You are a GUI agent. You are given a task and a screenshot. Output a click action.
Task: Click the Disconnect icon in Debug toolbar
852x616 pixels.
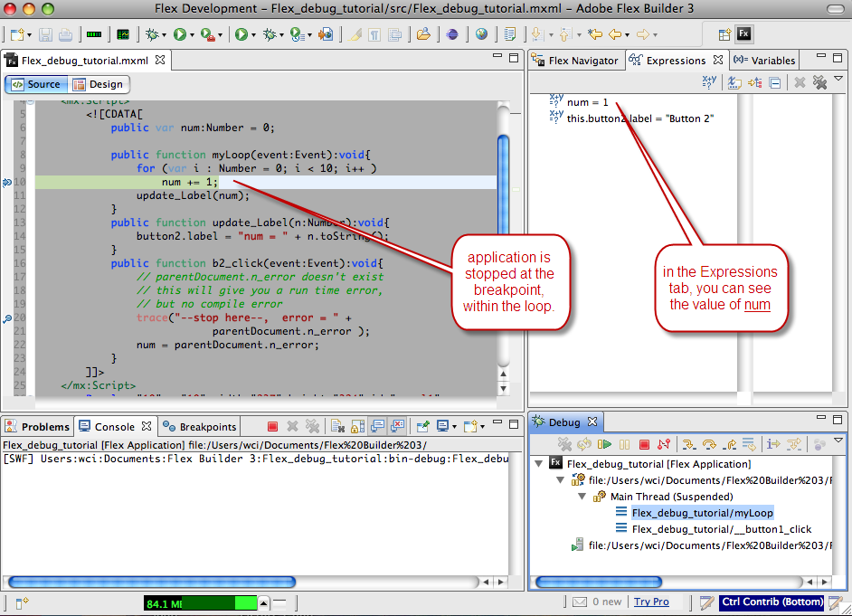(x=664, y=444)
